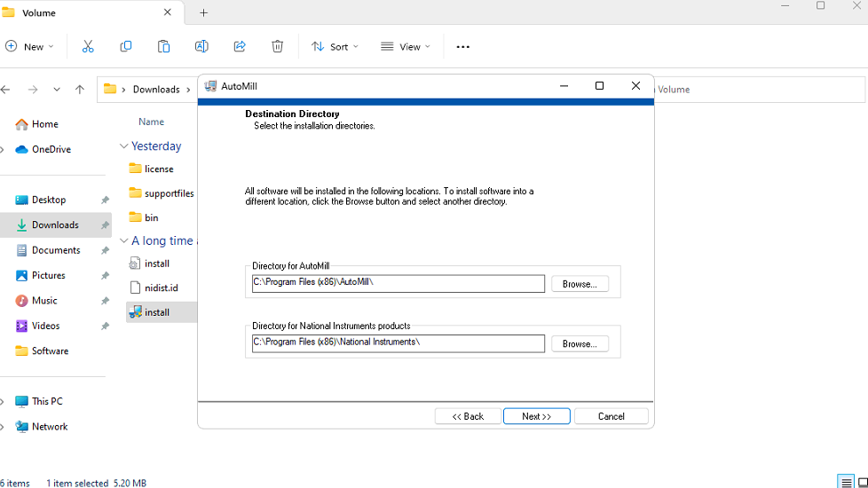Click the pin icon beside Documents
This screenshot has height=488, width=868.
pos(105,250)
